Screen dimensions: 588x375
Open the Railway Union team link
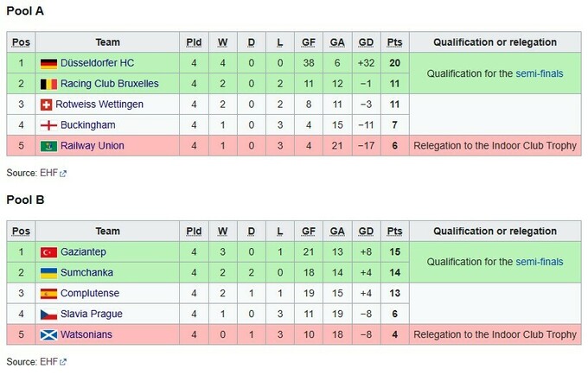[x=93, y=146]
